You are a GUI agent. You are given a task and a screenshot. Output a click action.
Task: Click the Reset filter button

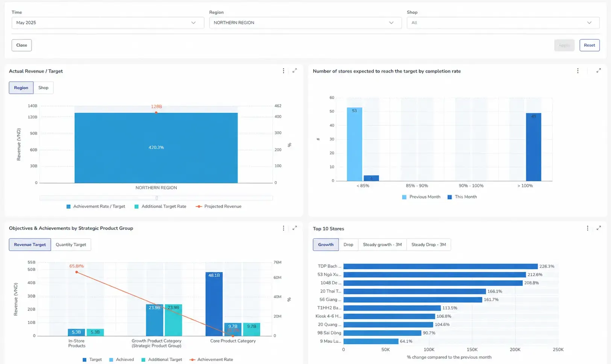(x=589, y=45)
